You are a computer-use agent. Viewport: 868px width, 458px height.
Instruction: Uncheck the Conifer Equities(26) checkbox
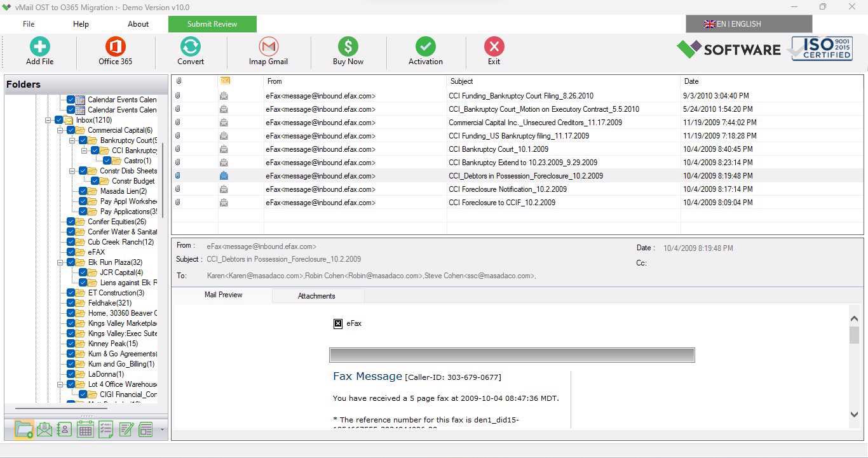pos(71,222)
